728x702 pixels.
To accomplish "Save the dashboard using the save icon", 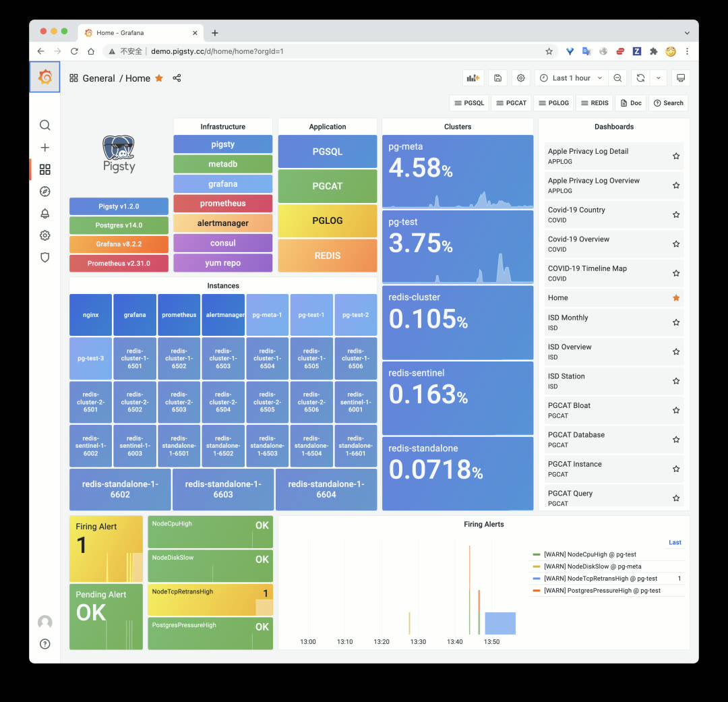I will pos(497,78).
